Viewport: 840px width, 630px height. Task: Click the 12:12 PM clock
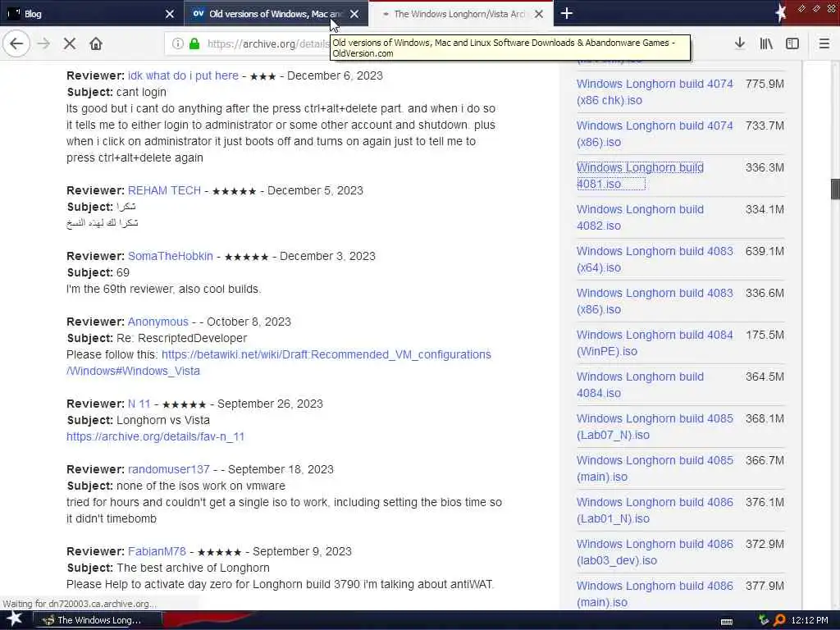(x=810, y=620)
